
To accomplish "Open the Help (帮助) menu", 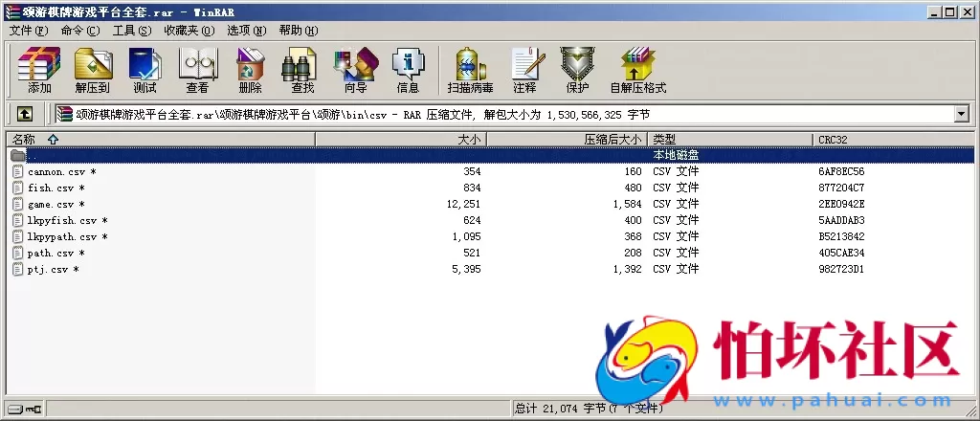I will (299, 31).
